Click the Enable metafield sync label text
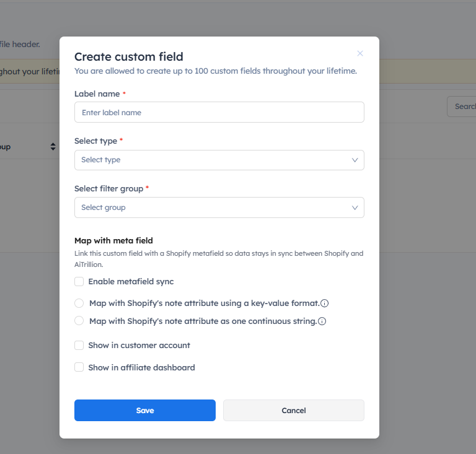This screenshot has width=476, height=454. [x=131, y=282]
